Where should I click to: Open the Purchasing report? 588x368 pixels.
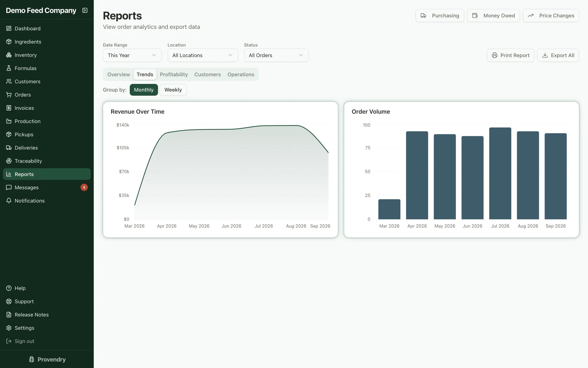point(440,16)
